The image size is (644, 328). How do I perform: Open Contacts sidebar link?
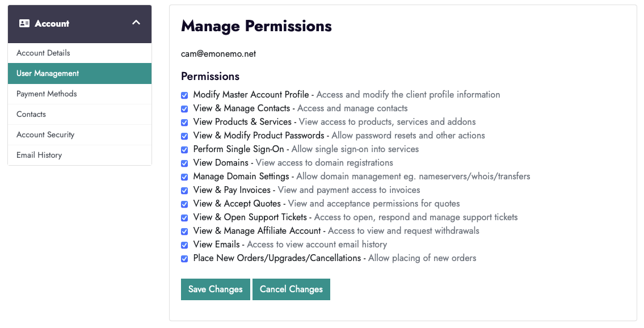point(31,114)
